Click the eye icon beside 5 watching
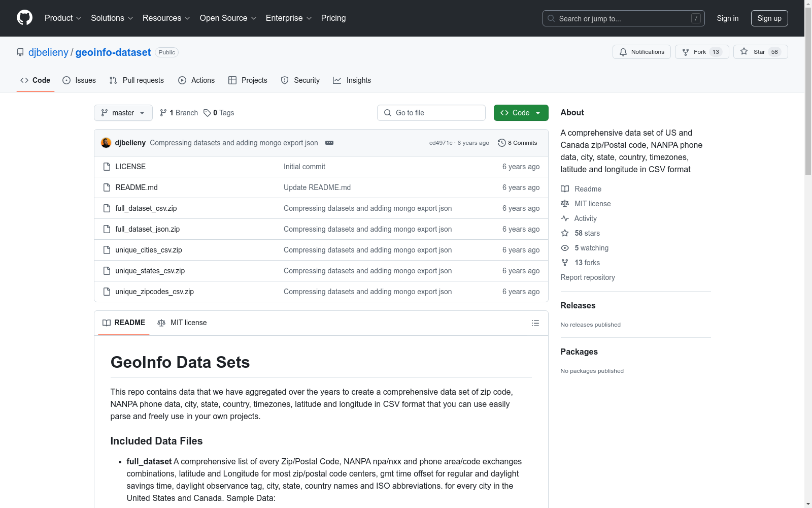 pos(565,248)
